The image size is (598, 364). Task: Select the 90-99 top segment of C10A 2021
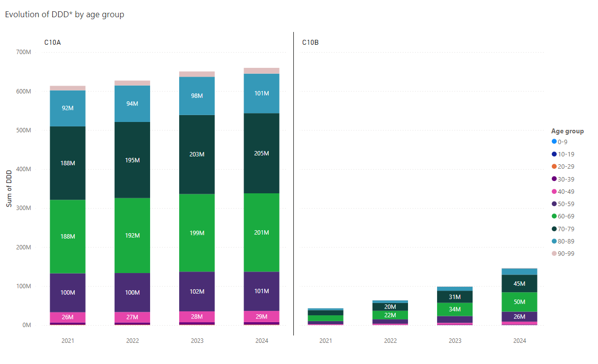pyautogui.click(x=68, y=88)
